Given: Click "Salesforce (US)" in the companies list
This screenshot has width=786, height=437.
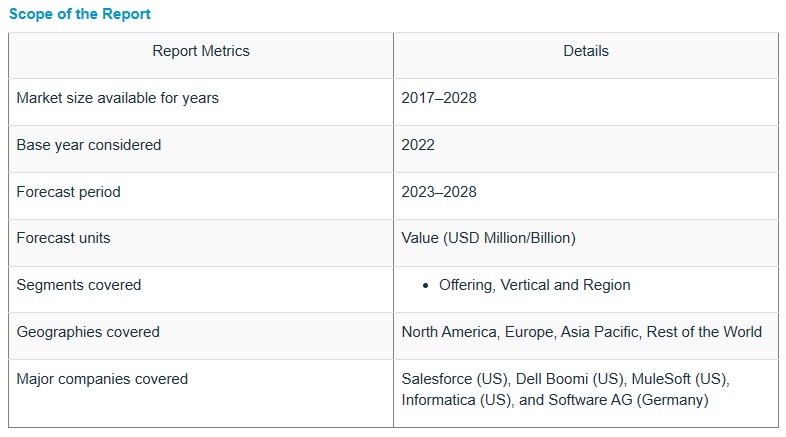Looking at the screenshot, I should click(x=453, y=379).
